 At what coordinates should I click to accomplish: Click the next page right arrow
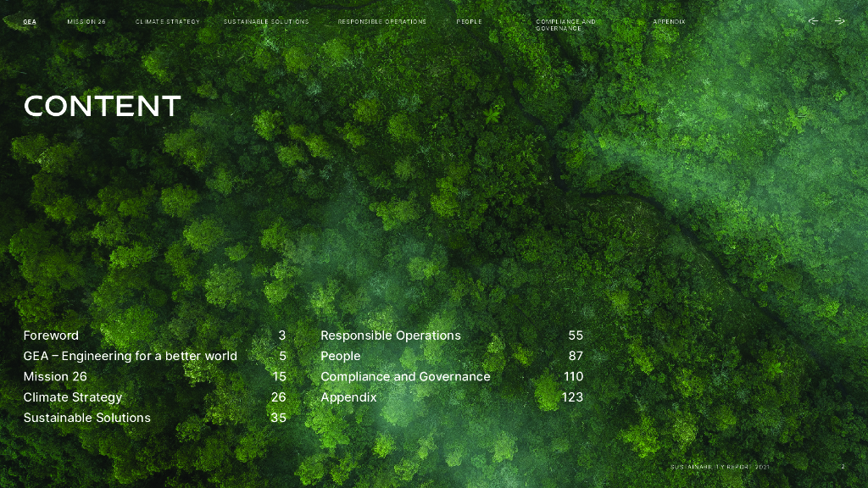839,21
